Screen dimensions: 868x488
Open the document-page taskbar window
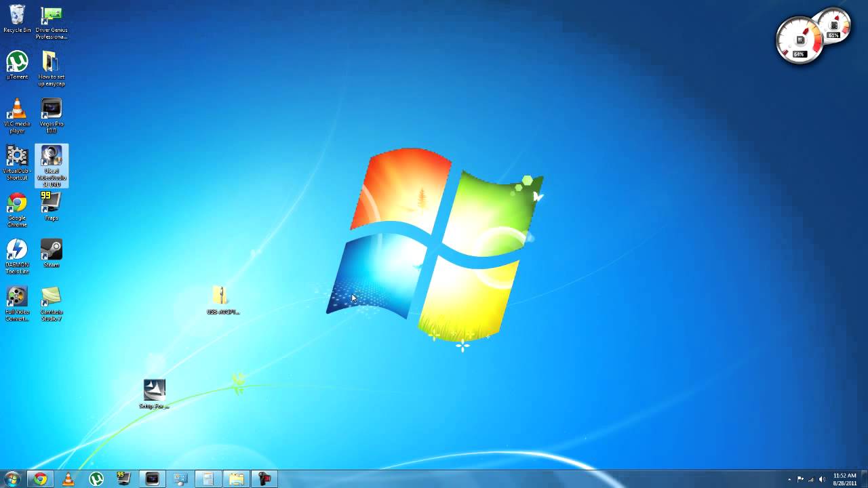208,479
